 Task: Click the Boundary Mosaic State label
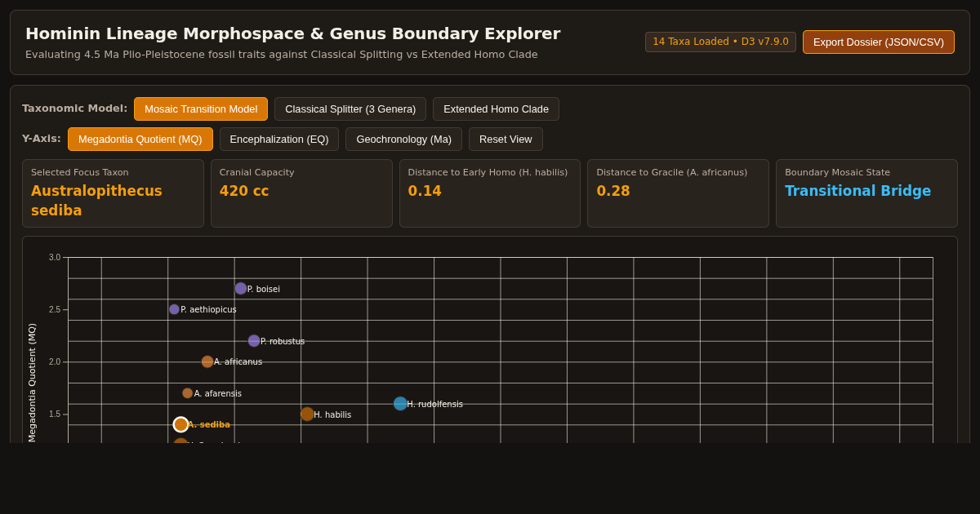tap(837, 172)
